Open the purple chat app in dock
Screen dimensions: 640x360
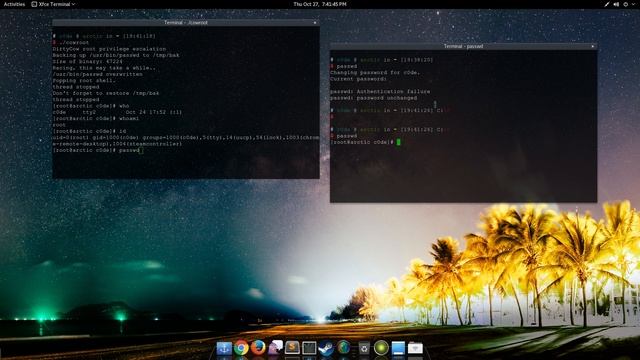click(276, 347)
